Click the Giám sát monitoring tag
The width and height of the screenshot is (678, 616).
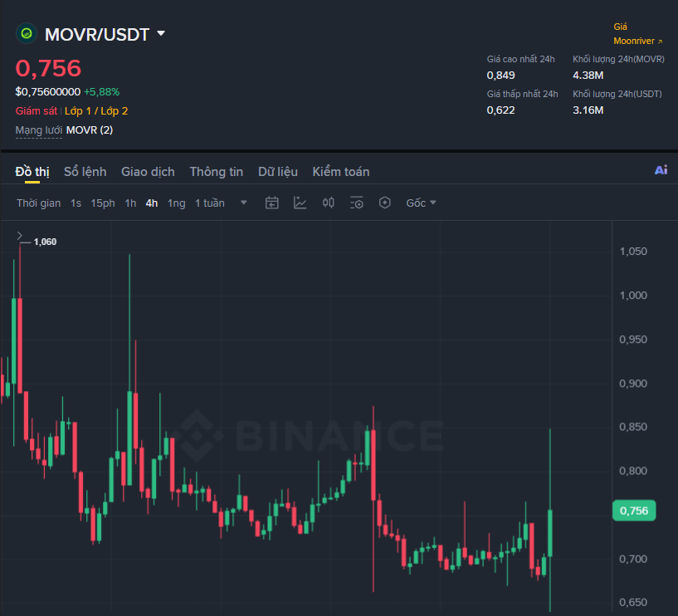37,111
